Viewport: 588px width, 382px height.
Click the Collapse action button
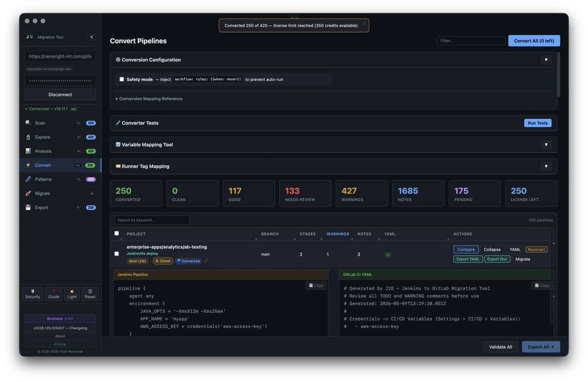[x=492, y=249]
